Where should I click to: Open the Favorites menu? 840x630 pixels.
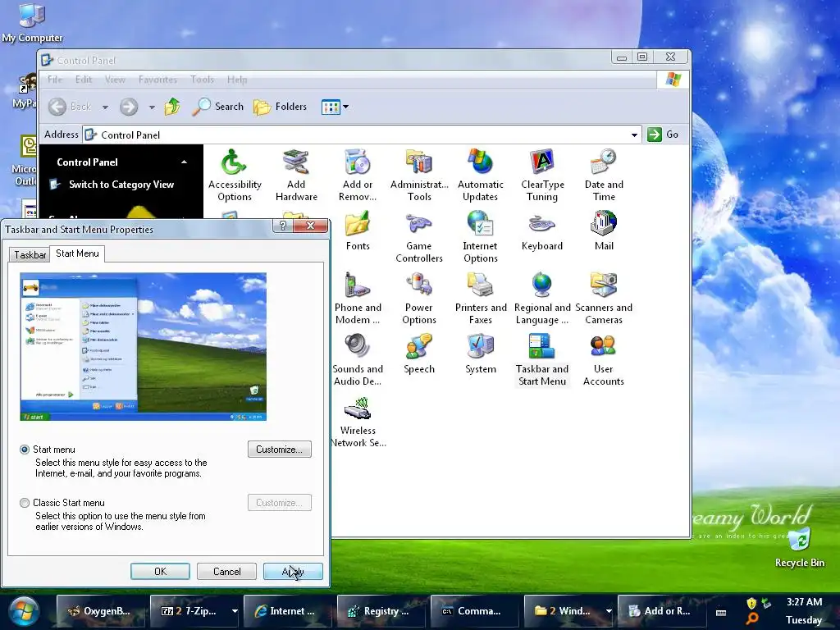157,80
